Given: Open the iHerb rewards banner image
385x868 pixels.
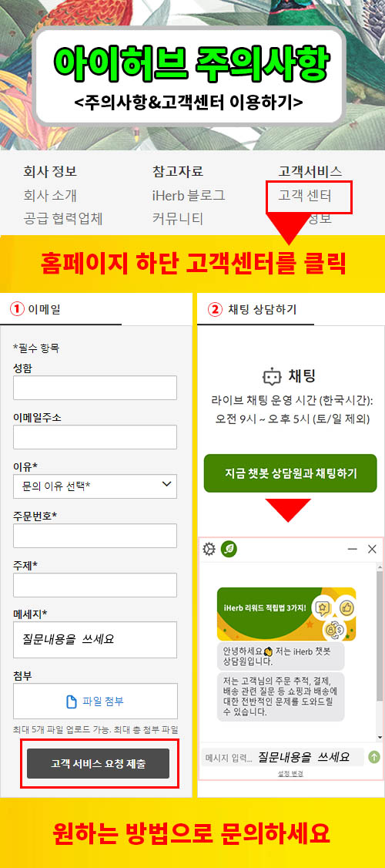Looking at the screenshot, I should [x=286, y=614].
